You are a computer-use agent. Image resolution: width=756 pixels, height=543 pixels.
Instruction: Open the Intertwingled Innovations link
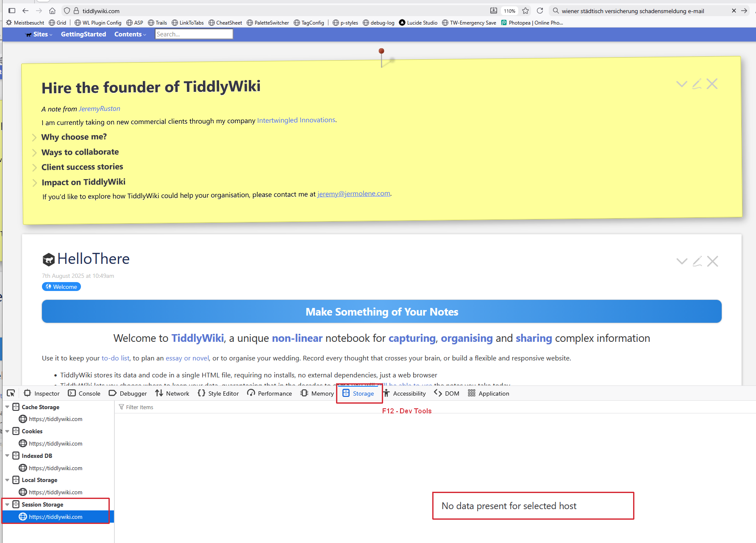tap(296, 120)
